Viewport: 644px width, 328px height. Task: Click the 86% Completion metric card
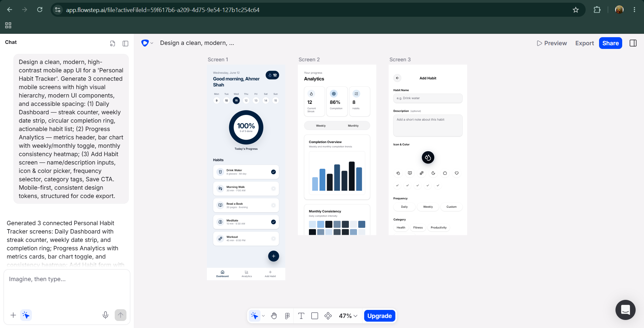[337, 101]
